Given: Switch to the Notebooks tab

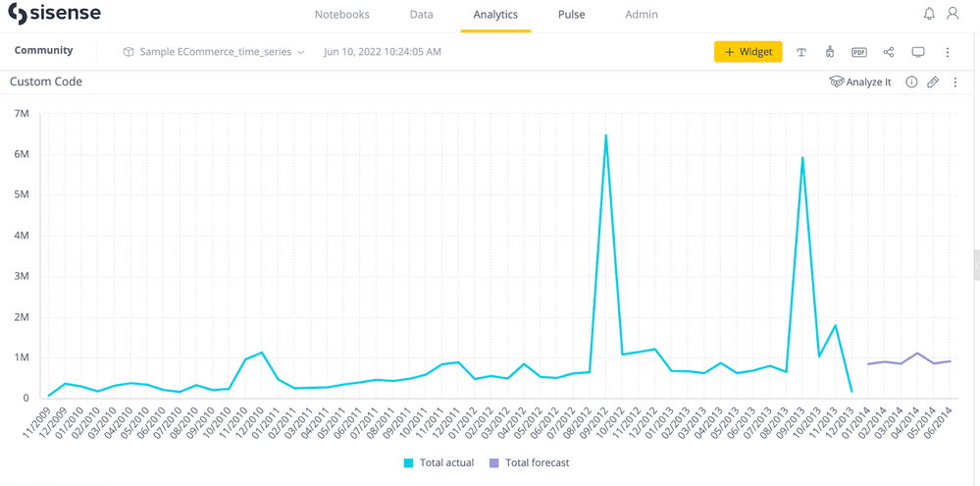Looking at the screenshot, I should point(341,15).
